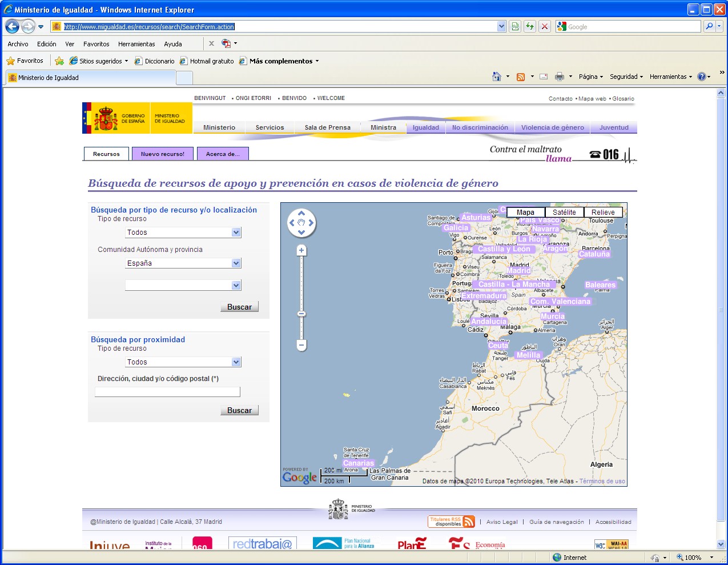728x565 pixels.
Task: Open the Home page icon in toolbar
Action: coord(497,77)
